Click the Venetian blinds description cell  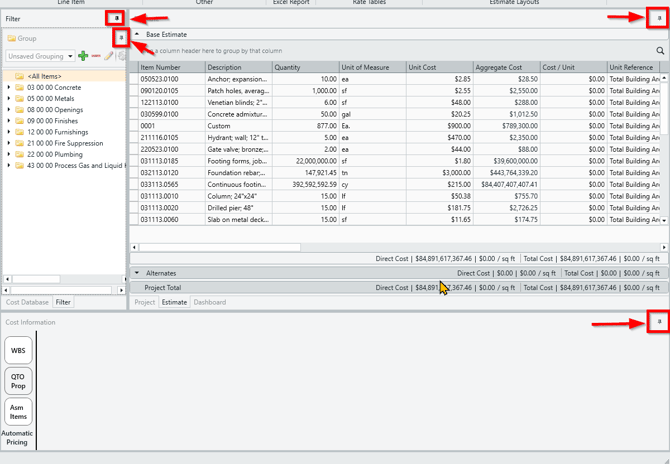pos(238,103)
